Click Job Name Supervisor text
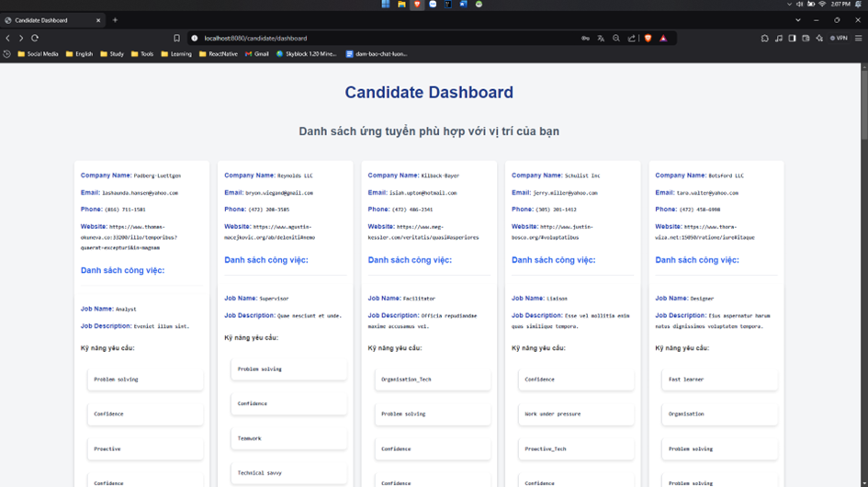The width and height of the screenshot is (868, 487). coord(274,298)
